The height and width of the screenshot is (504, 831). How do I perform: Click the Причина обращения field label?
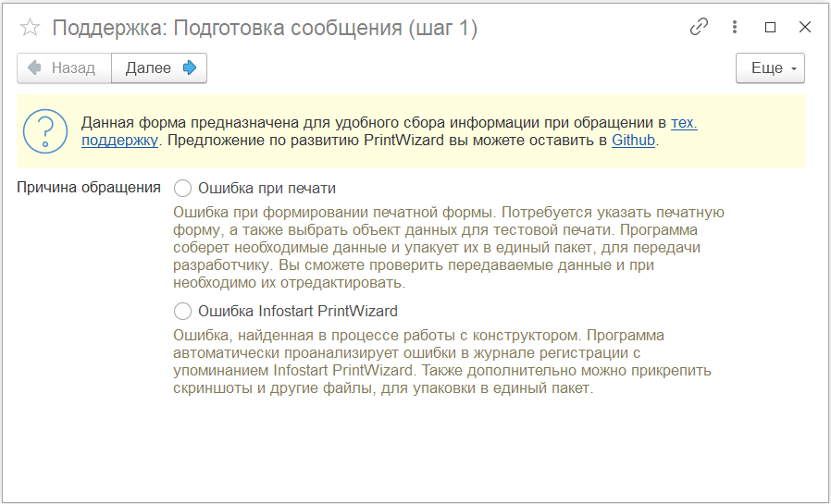pyautogui.click(x=89, y=188)
